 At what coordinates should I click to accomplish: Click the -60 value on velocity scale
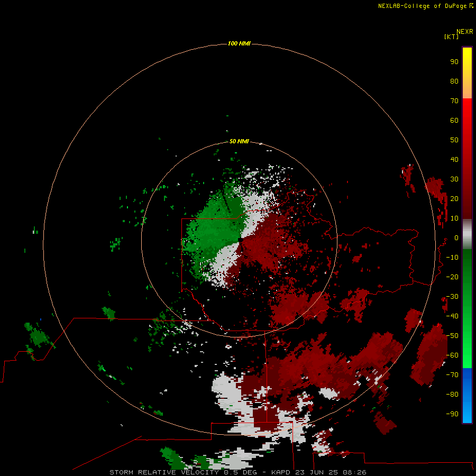tap(452, 355)
